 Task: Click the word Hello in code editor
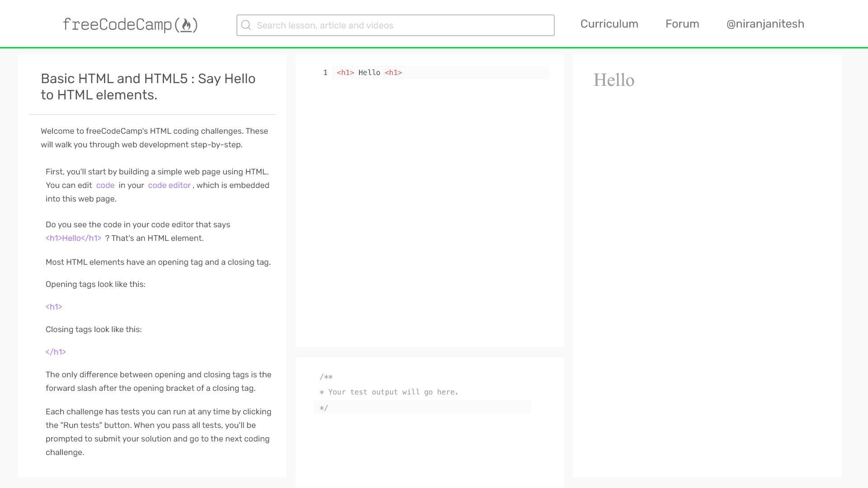369,73
